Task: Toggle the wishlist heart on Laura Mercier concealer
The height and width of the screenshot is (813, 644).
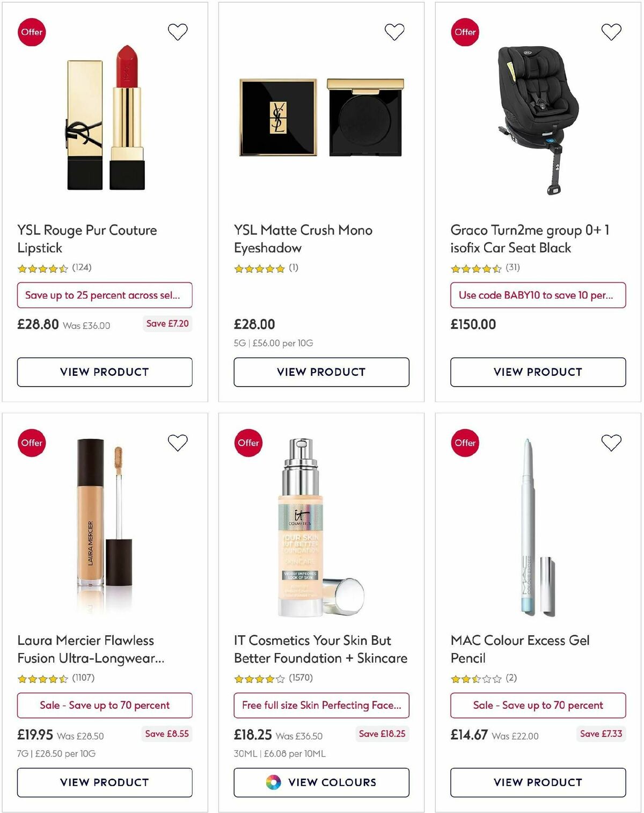Action: pyautogui.click(x=178, y=442)
